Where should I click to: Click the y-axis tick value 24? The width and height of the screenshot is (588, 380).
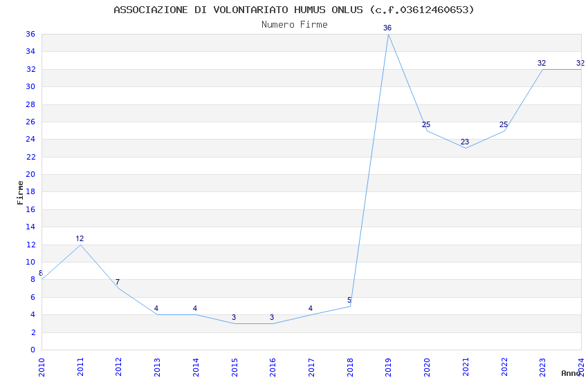(x=30, y=140)
